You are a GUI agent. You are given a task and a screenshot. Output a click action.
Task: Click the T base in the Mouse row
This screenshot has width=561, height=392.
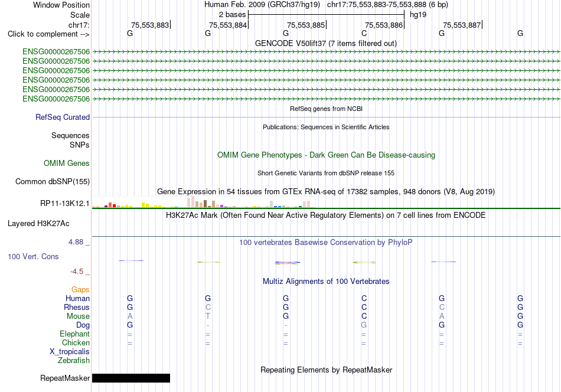point(208,316)
